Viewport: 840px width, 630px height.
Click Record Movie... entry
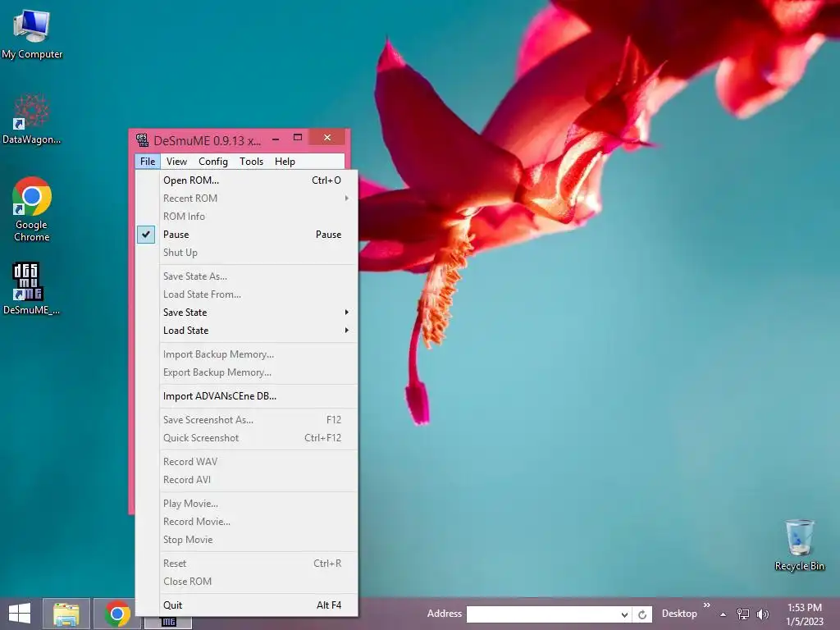tap(246, 521)
